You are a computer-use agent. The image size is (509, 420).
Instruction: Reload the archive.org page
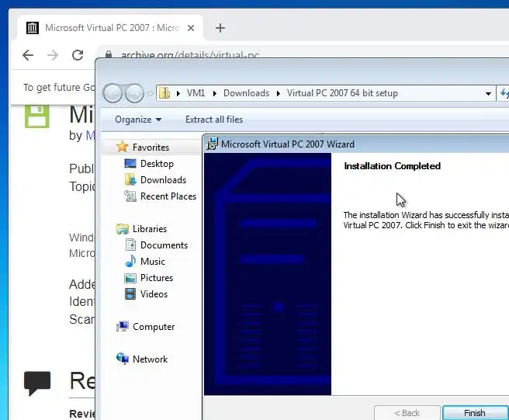[x=78, y=55]
